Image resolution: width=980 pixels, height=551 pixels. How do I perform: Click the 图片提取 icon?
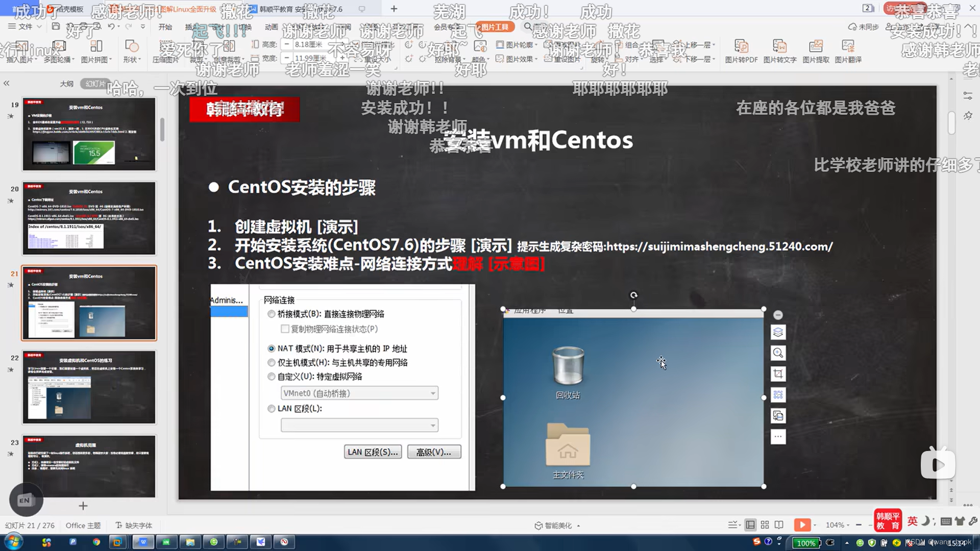pos(816,46)
